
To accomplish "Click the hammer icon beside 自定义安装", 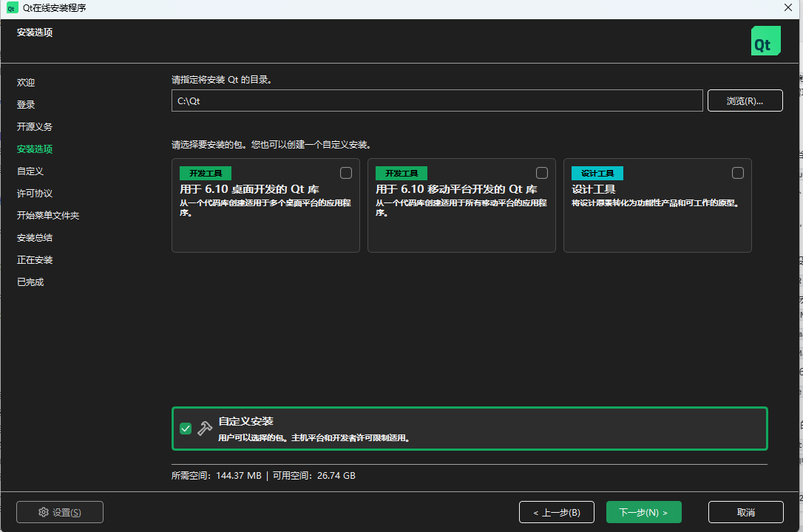I will click(205, 428).
